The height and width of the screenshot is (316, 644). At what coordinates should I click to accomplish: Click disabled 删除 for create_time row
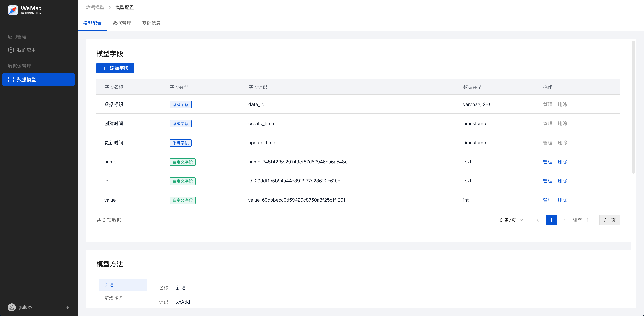pos(562,124)
